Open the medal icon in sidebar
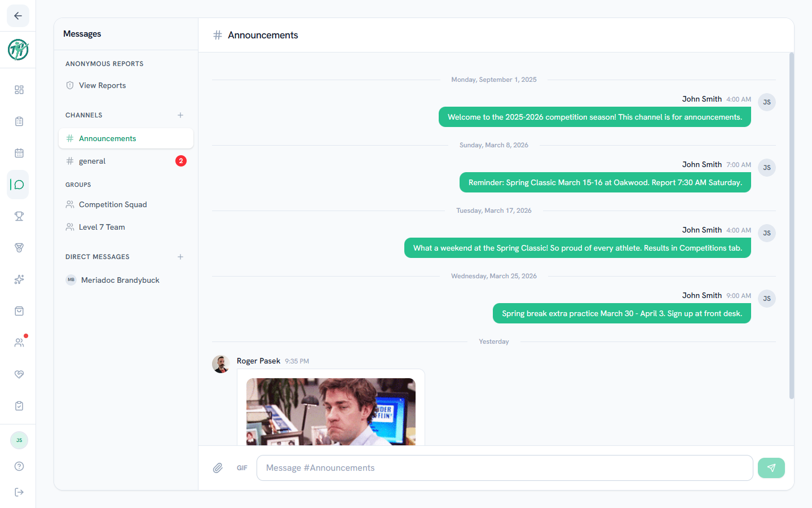 pos(19,248)
